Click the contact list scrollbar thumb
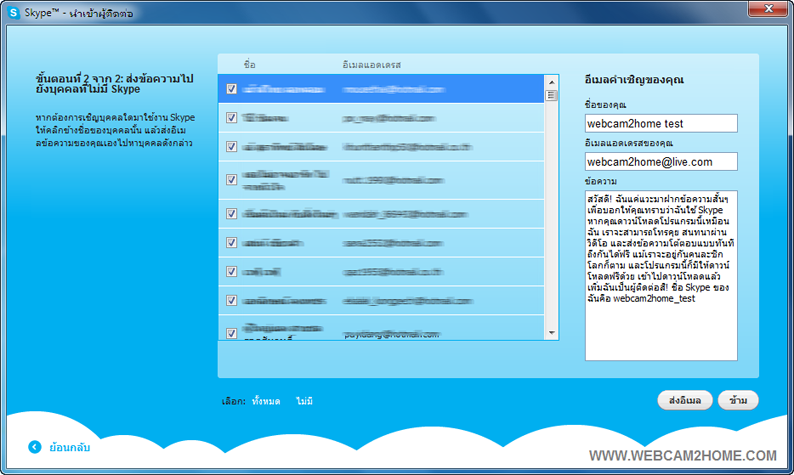Viewport: 794px width, 475px height. tap(551, 95)
